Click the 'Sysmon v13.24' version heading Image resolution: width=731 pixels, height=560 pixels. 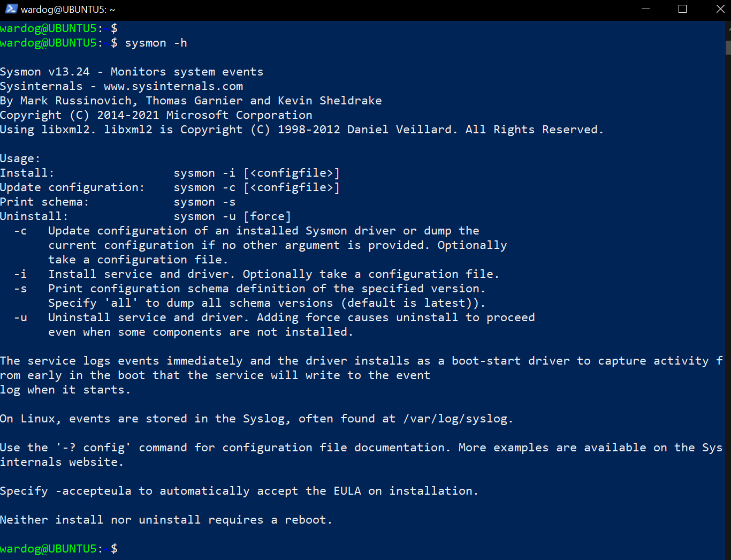tap(45, 72)
